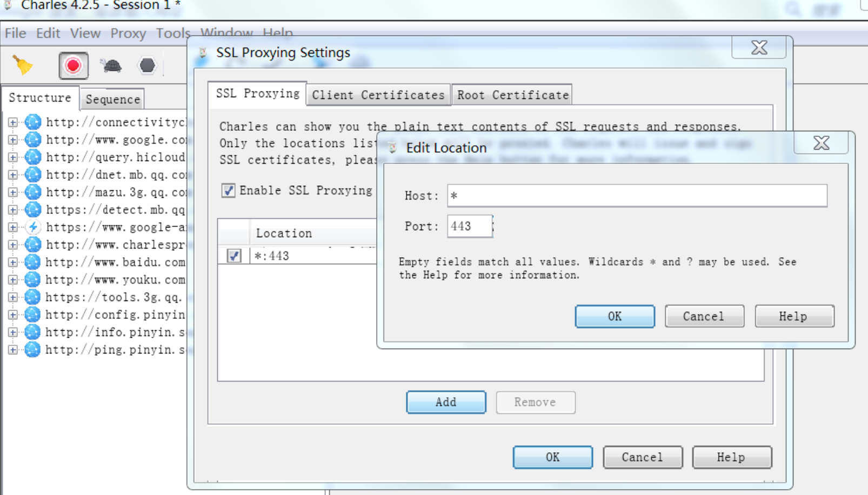Uncheck Enable SSL Proxying checkbox
This screenshot has height=495, width=868.
pyautogui.click(x=228, y=190)
